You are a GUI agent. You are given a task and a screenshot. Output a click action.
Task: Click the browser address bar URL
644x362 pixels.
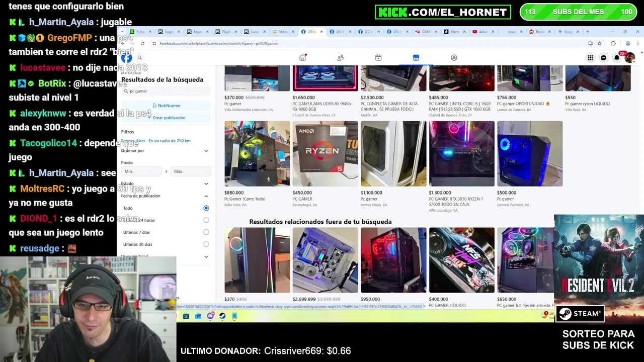point(218,43)
